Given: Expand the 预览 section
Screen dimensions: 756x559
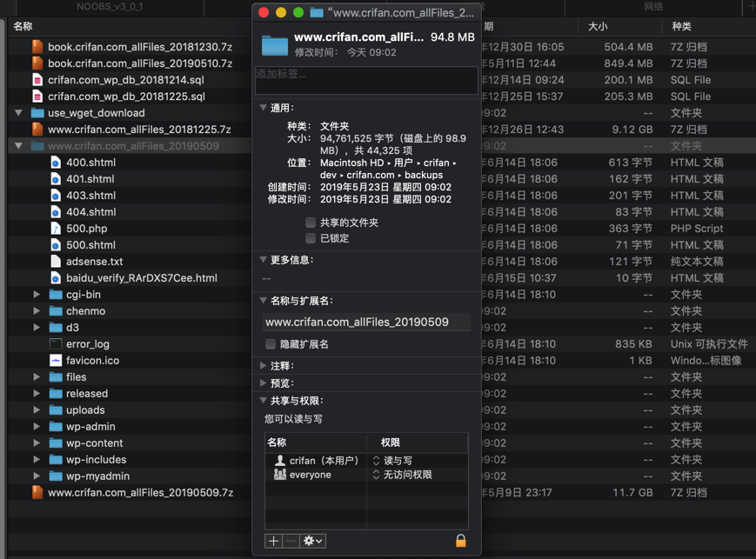Looking at the screenshot, I should [264, 383].
